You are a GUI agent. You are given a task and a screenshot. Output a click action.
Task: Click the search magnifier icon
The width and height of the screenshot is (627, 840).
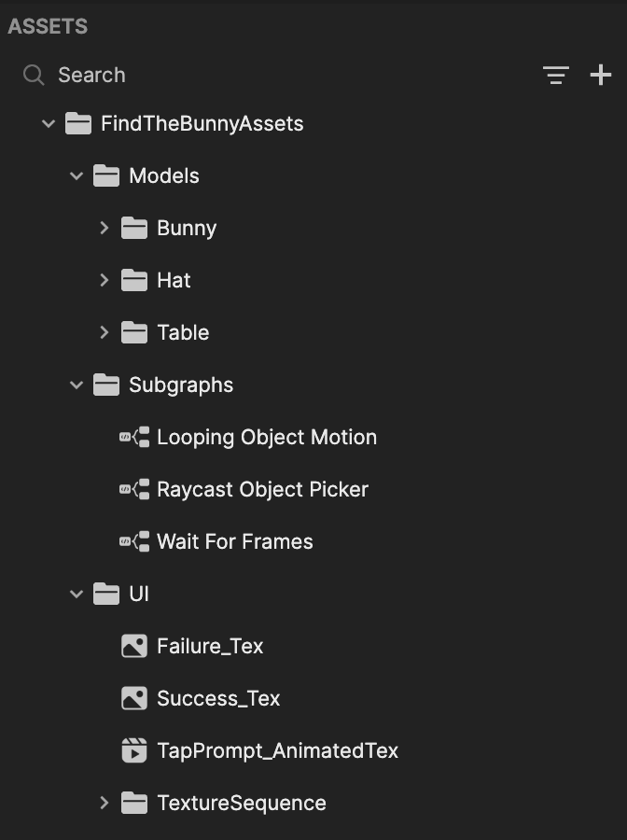click(34, 75)
